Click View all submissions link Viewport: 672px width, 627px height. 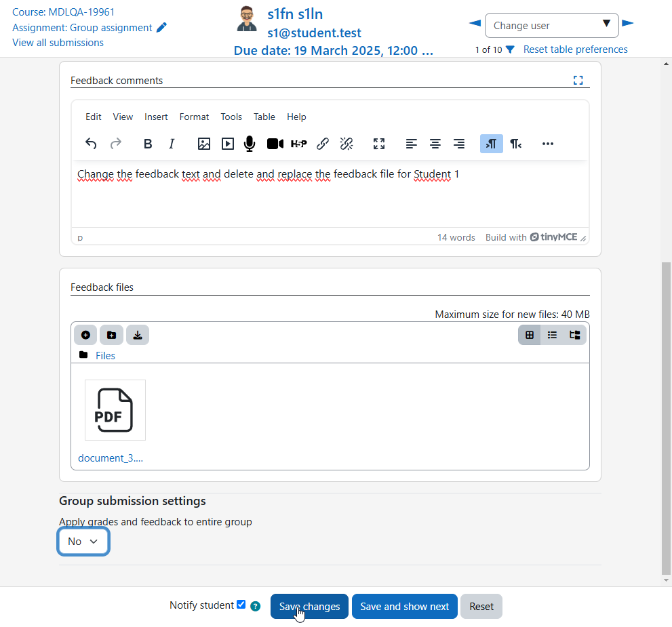[x=58, y=43]
